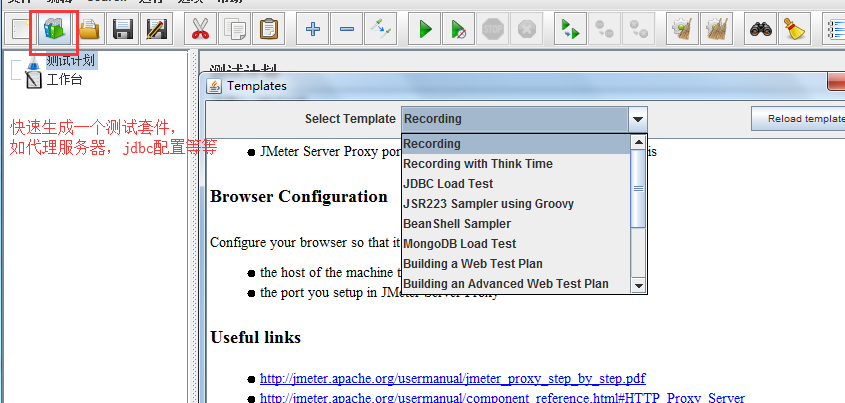Choose Building an Advanced Web Test Plan
The width and height of the screenshot is (845, 403).
[x=516, y=283]
